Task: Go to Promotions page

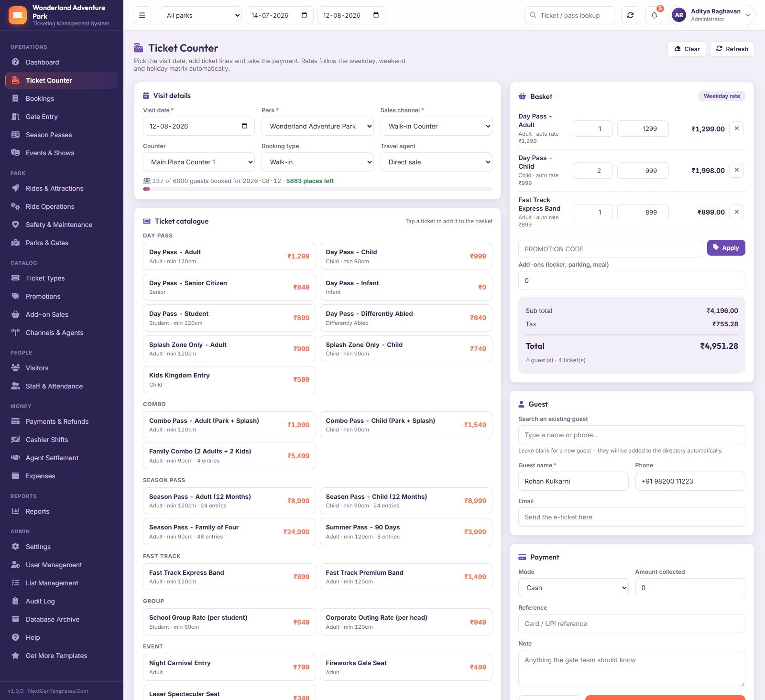Action: [x=61, y=296]
